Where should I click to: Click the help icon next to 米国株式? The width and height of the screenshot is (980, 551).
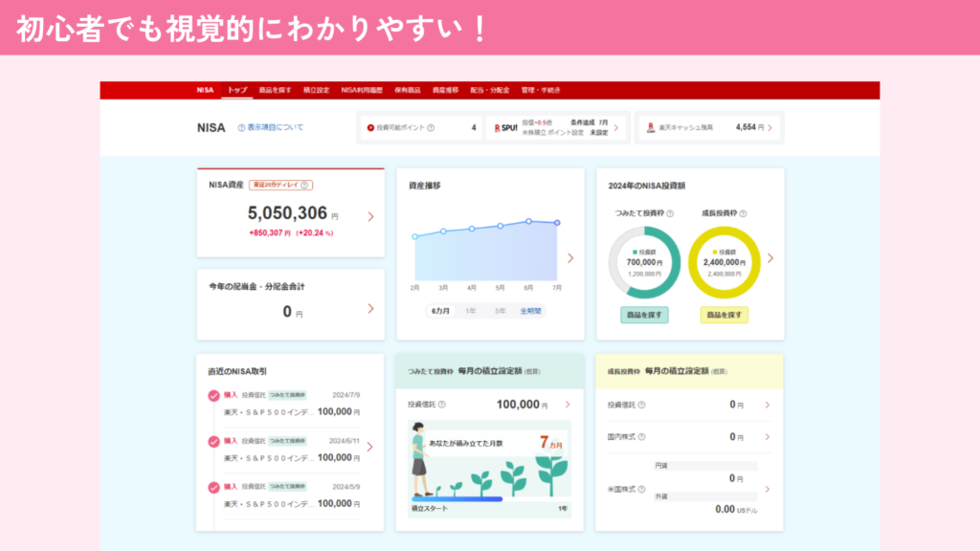[641, 489]
